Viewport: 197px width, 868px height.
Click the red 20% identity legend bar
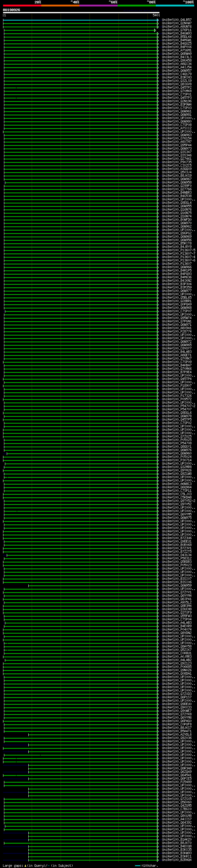coord(22,6)
